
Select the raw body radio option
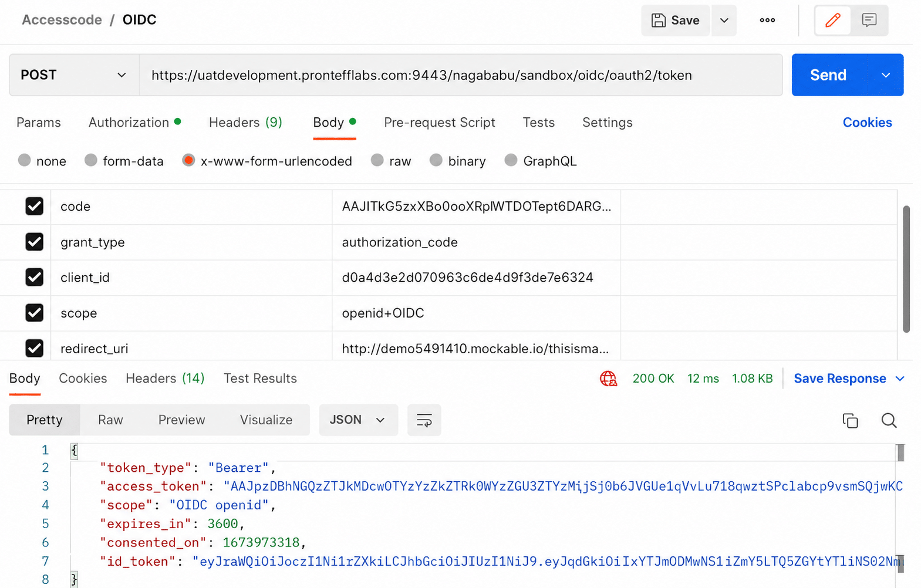tap(377, 160)
